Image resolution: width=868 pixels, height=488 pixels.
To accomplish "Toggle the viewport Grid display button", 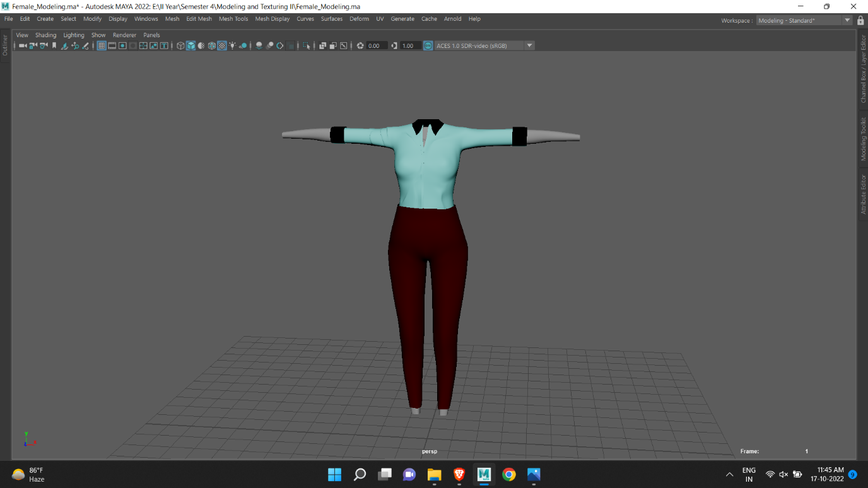I will coord(102,45).
